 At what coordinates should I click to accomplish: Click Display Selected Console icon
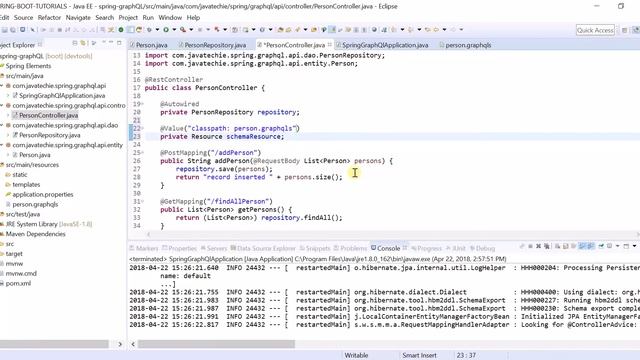(609, 246)
